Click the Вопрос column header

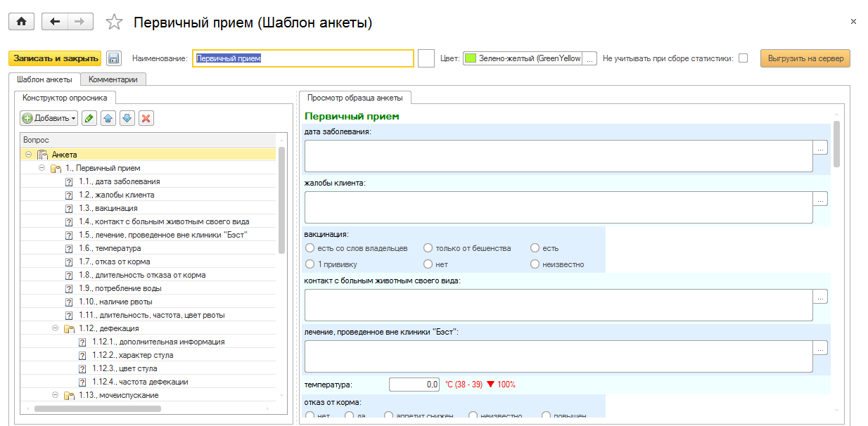pyautogui.click(x=149, y=140)
